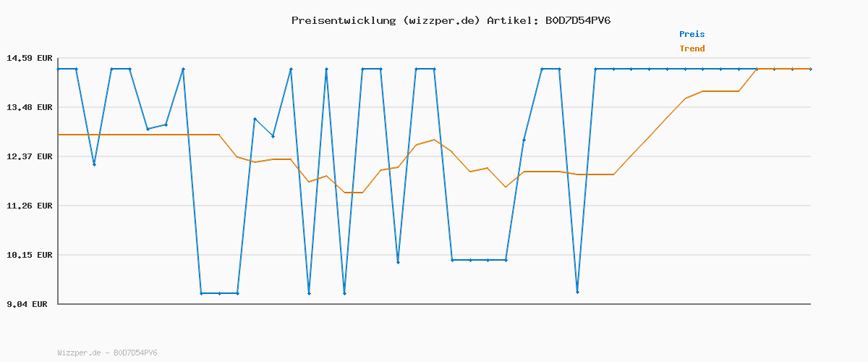The width and height of the screenshot is (868, 362).
Task: Click where the trend line meets the price line at top right
Action: [757, 69]
